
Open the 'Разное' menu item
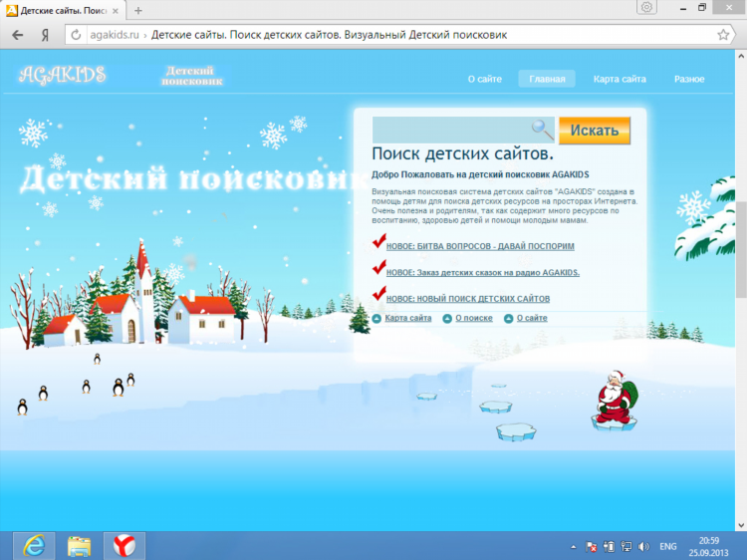click(689, 79)
